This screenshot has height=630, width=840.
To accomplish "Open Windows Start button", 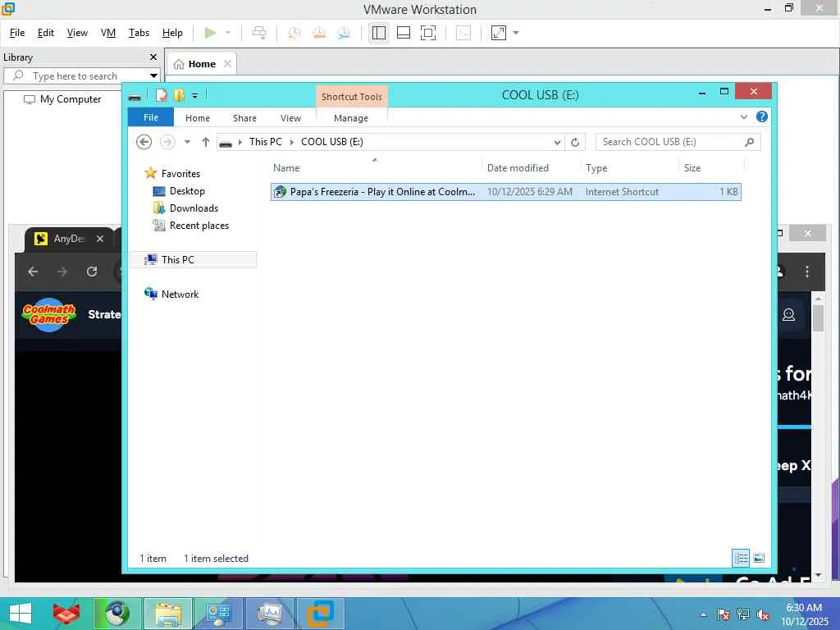I will (x=21, y=614).
